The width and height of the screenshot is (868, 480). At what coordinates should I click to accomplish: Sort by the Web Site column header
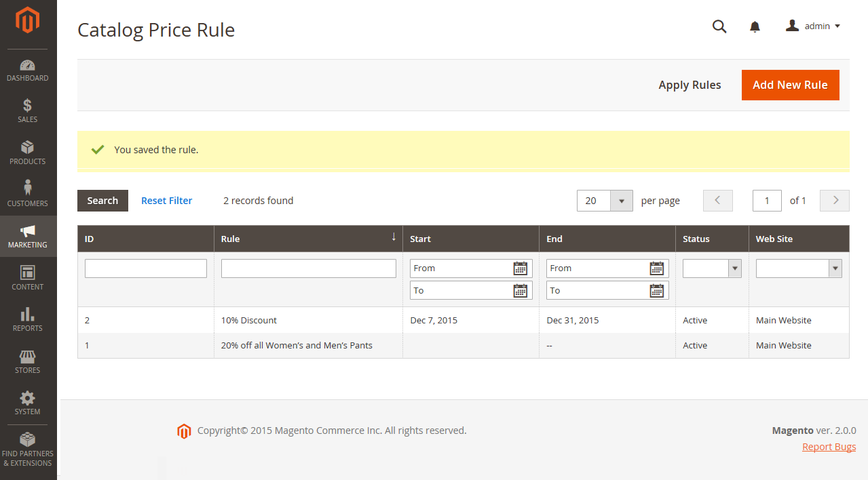[799, 239]
